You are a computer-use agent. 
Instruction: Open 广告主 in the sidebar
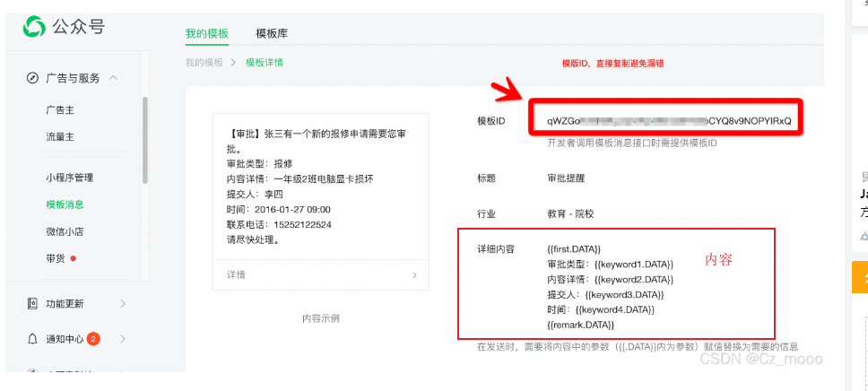(x=60, y=110)
